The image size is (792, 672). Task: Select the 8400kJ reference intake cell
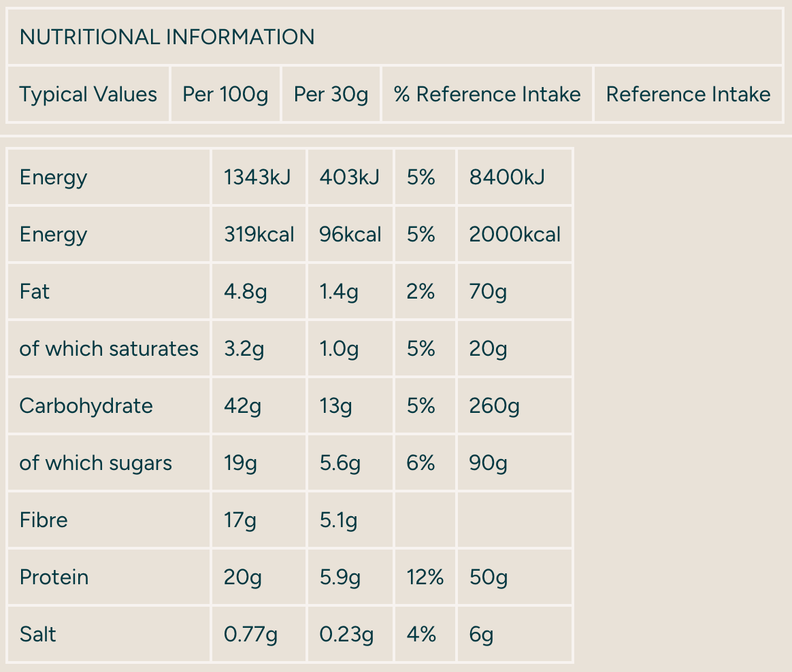(x=507, y=178)
